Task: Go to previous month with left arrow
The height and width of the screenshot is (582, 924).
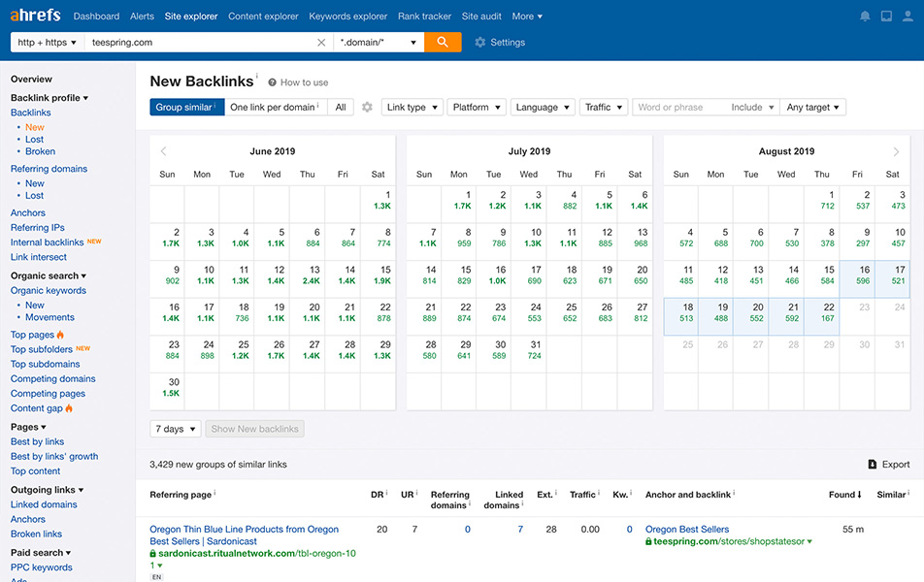Action: click(x=163, y=151)
